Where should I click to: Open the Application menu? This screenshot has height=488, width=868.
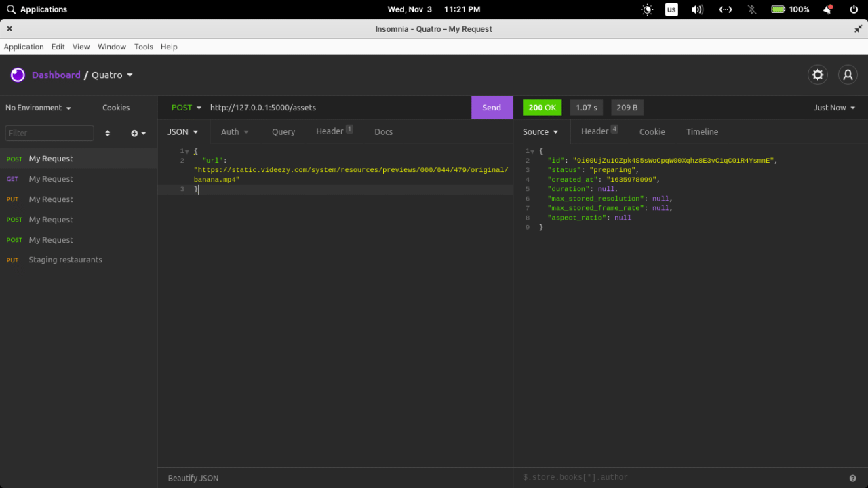[x=24, y=47]
